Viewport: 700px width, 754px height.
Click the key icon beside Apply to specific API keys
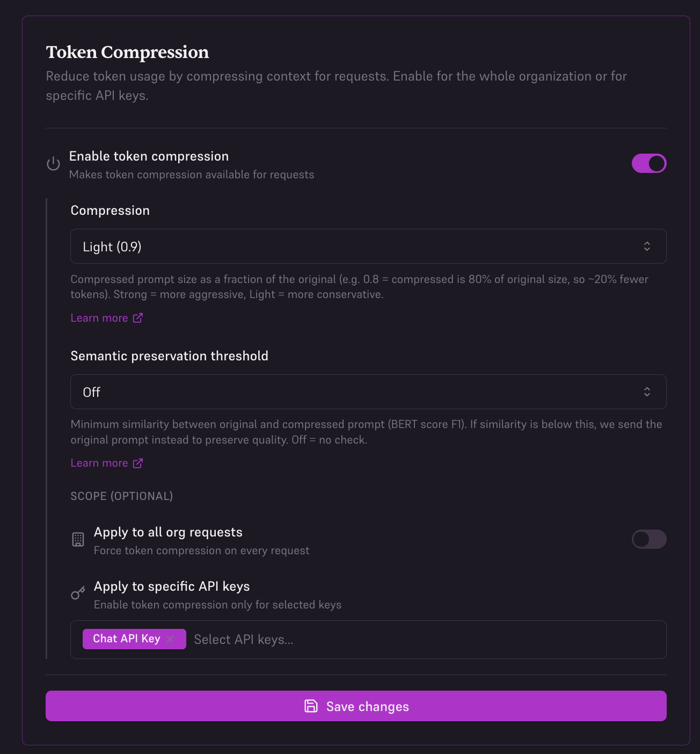(x=78, y=593)
